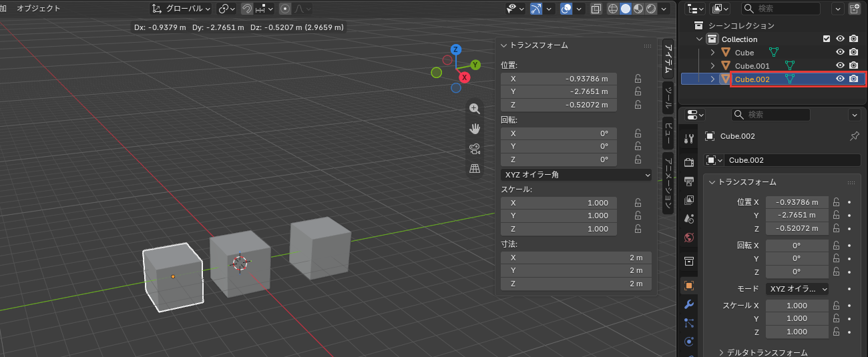Screen dimensions: 868x357
Task: Switch to アニメーション sidebar tab
Action: 667,183
